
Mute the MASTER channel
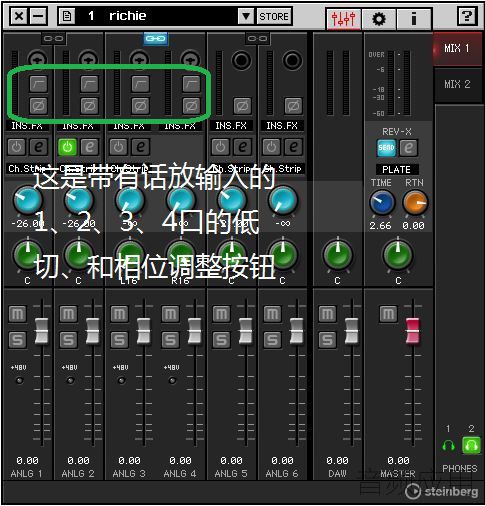pos(388,314)
